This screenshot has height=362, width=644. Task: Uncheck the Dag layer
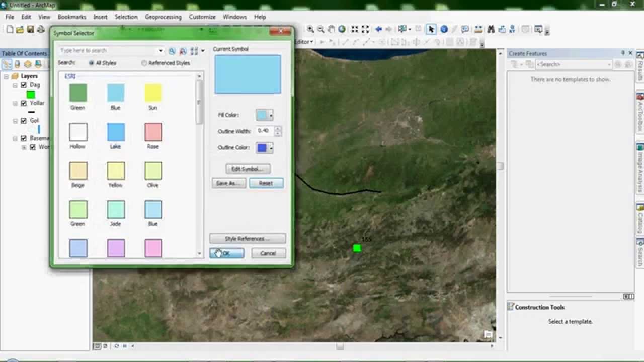click(x=24, y=85)
